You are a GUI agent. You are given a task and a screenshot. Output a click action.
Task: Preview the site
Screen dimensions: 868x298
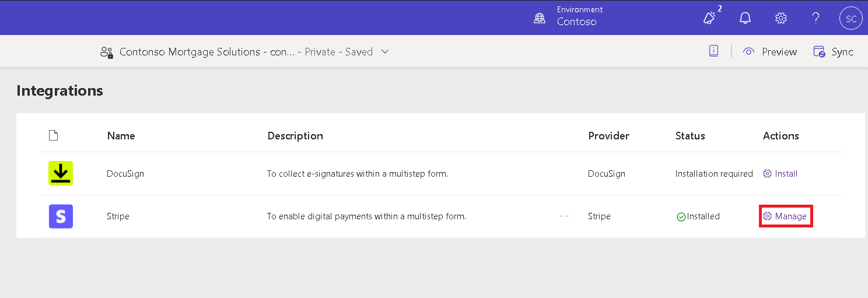tap(770, 52)
